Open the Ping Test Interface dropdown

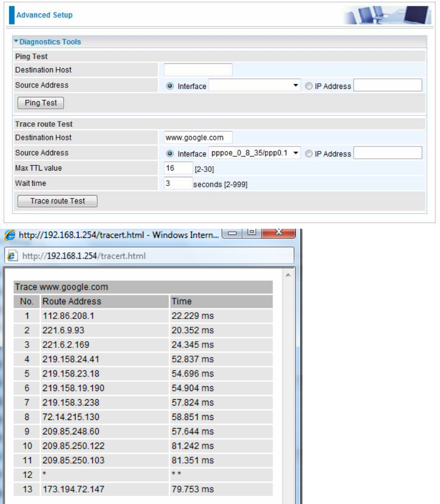[254, 85]
